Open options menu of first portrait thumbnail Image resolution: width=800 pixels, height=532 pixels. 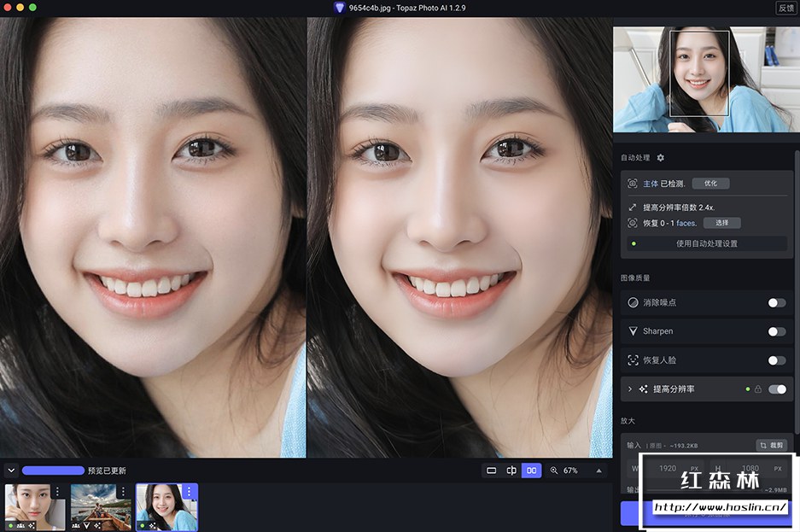pos(58,491)
